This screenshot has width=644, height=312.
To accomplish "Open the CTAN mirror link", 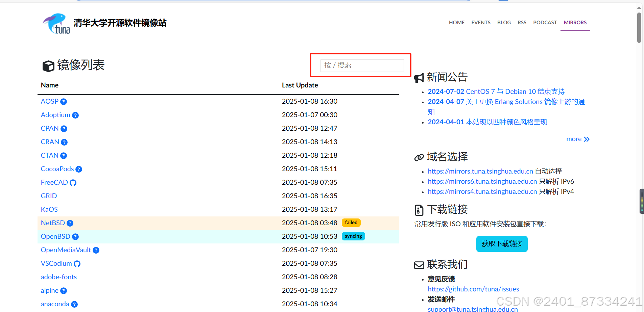I will pyautogui.click(x=50, y=155).
